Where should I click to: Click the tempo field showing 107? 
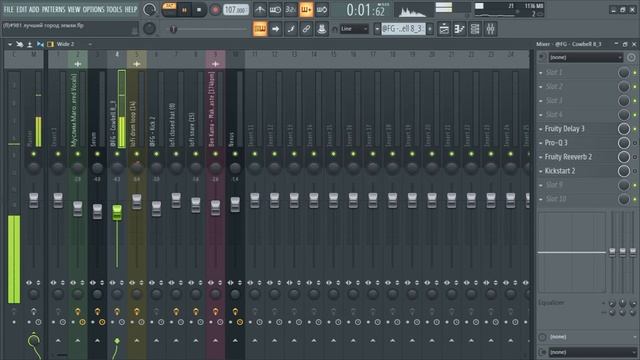pos(236,9)
